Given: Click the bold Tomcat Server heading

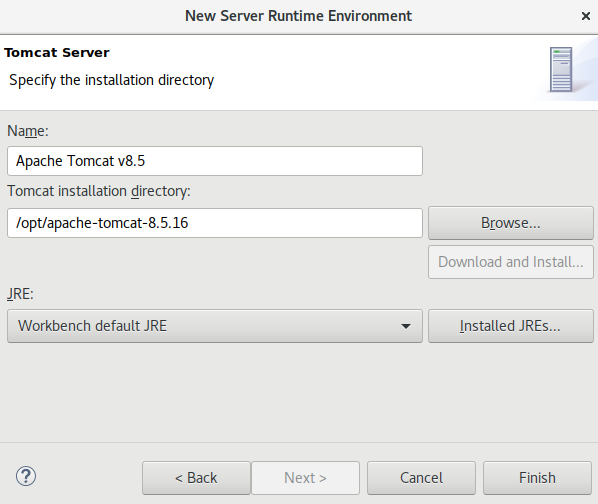Looking at the screenshot, I should point(57,53).
